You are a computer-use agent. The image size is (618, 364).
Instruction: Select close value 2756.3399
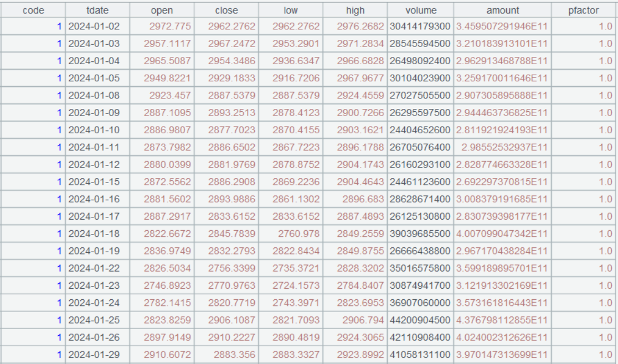coord(226,269)
